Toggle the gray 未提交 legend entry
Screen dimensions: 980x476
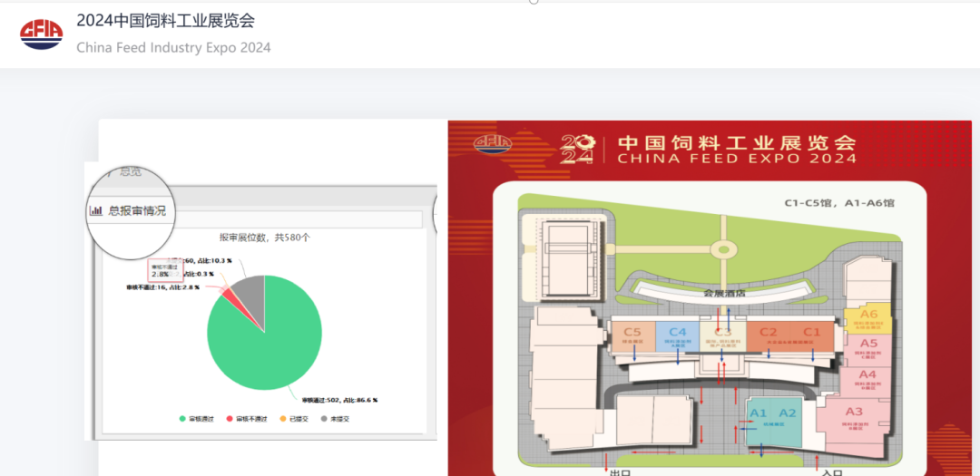[334, 419]
